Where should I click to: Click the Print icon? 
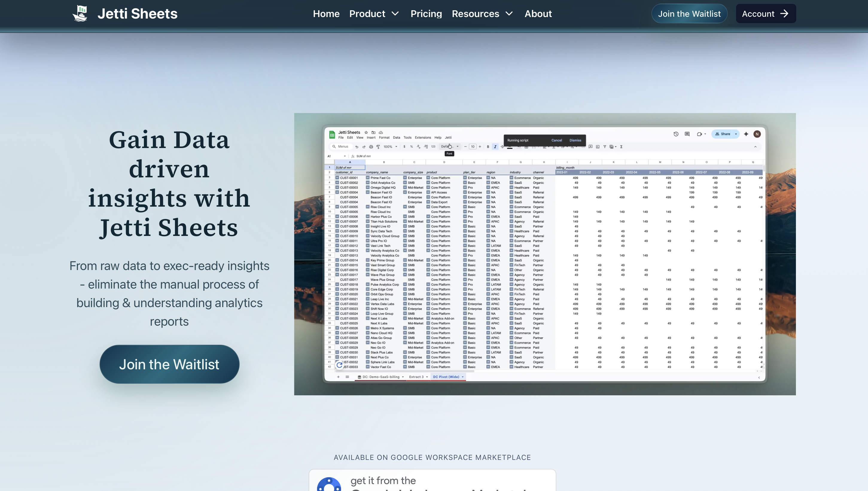coord(371,147)
